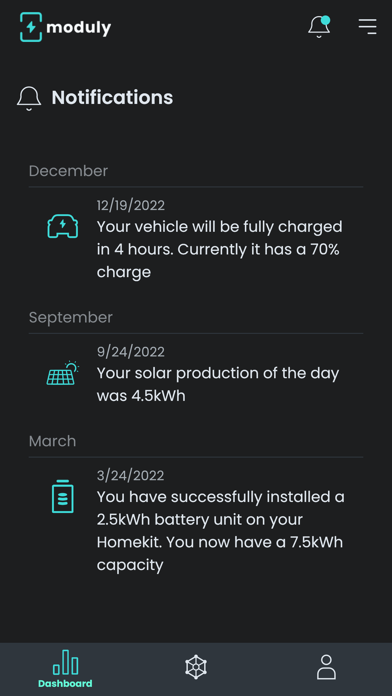Viewport: 392px width, 696px height.
Task: Open the hamburger menu
Action: [x=368, y=26]
